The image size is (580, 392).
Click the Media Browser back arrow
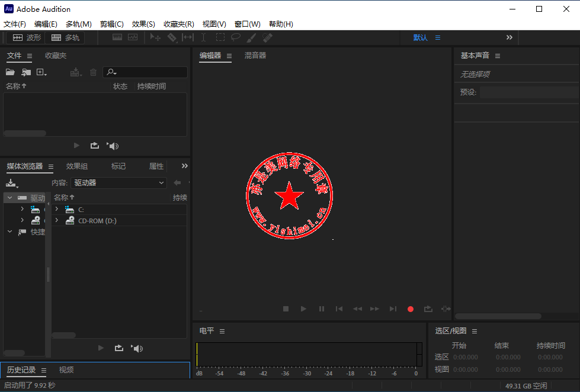(x=177, y=183)
